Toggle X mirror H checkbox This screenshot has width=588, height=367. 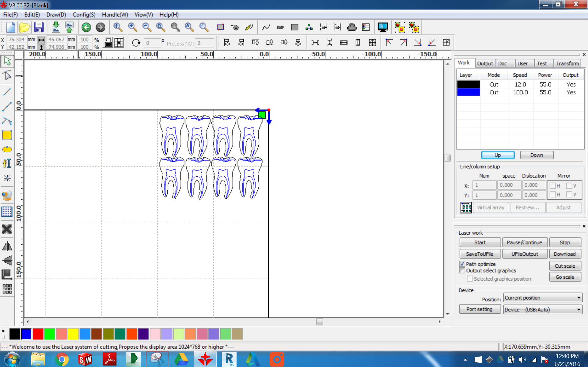point(552,185)
